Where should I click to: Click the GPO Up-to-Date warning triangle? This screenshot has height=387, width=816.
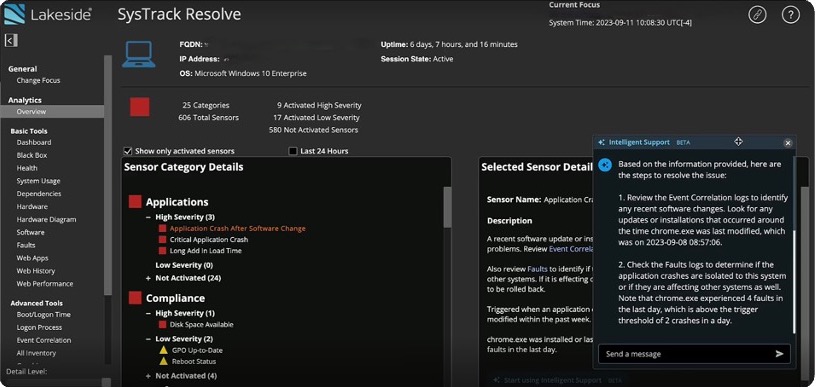(x=163, y=350)
